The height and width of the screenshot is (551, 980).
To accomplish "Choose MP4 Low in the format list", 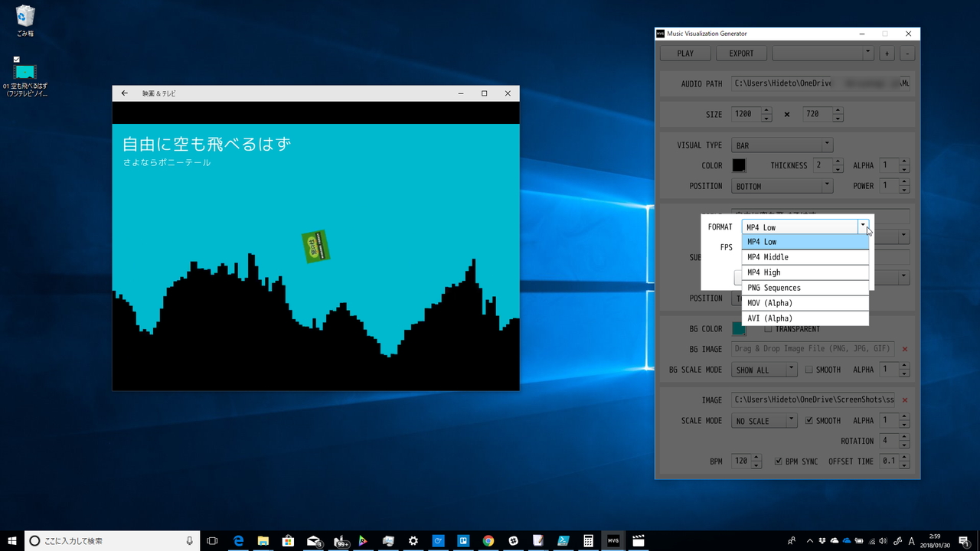I will [805, 242].
